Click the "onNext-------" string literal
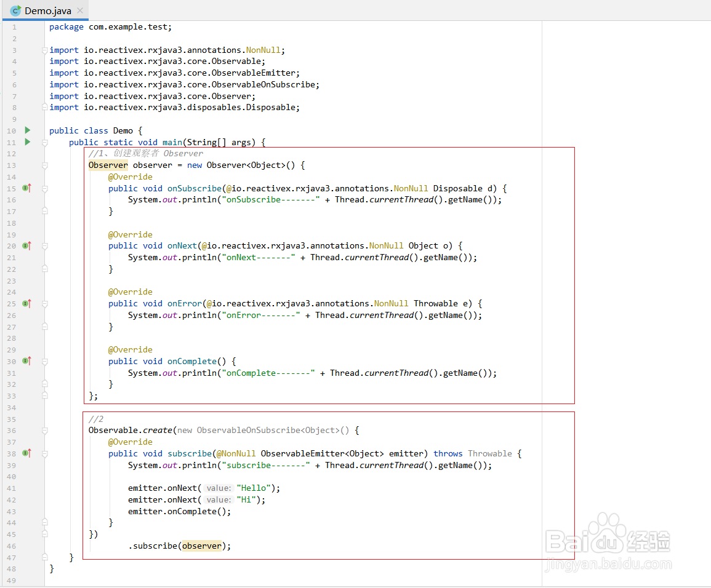The image size is (711, 588). coord(259,257)
